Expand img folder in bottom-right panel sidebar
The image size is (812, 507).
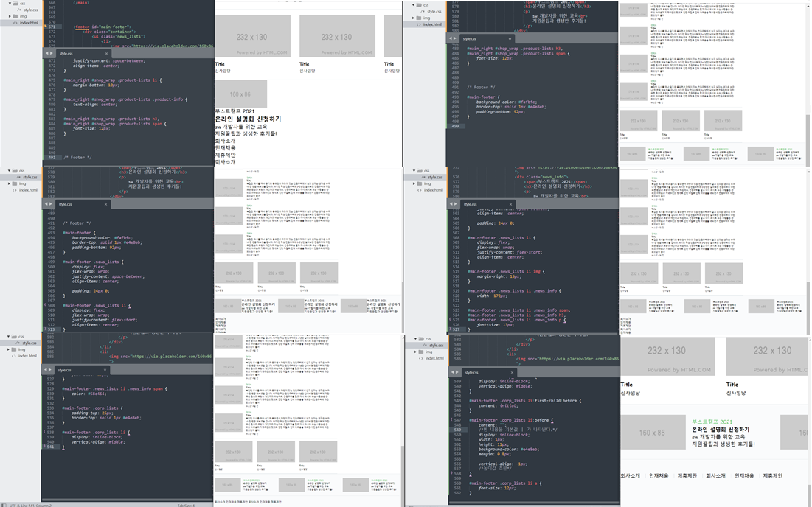pos(416,352)
